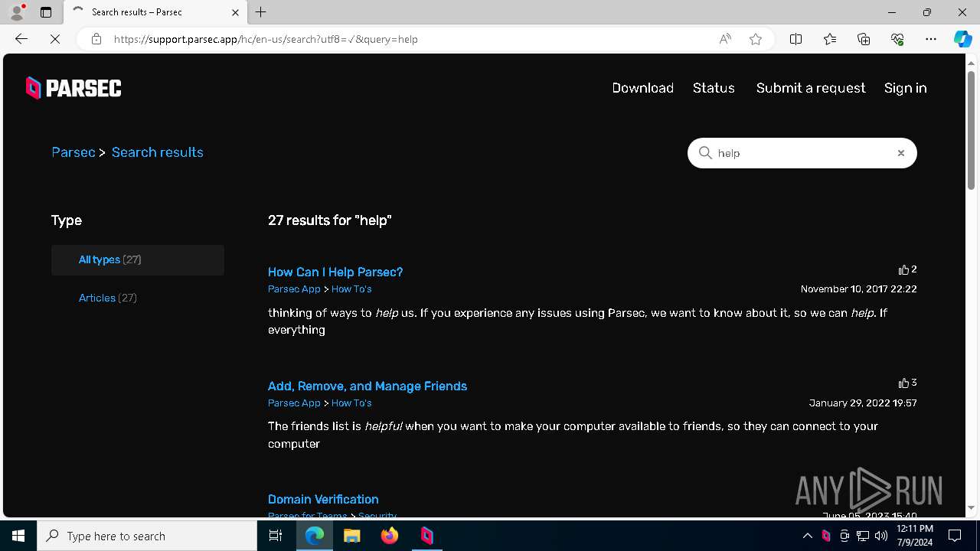
Task: Open volume control in tray
Action: click(881, 536)
